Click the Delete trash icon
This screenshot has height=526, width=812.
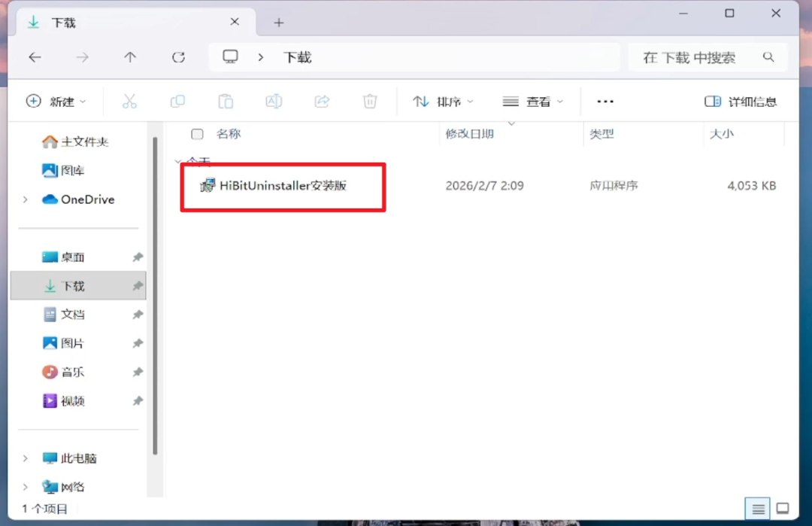point(370,101)
